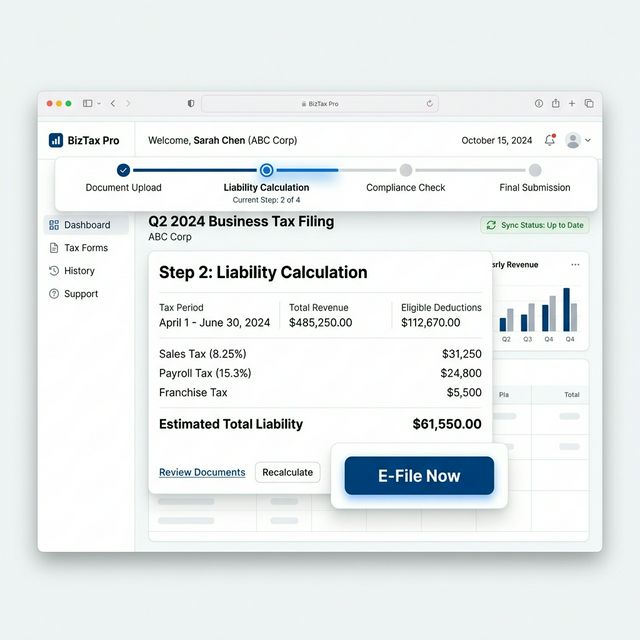Click the browser share icon
The width and height of the screenshot is (640, 640).
(556, 103)
